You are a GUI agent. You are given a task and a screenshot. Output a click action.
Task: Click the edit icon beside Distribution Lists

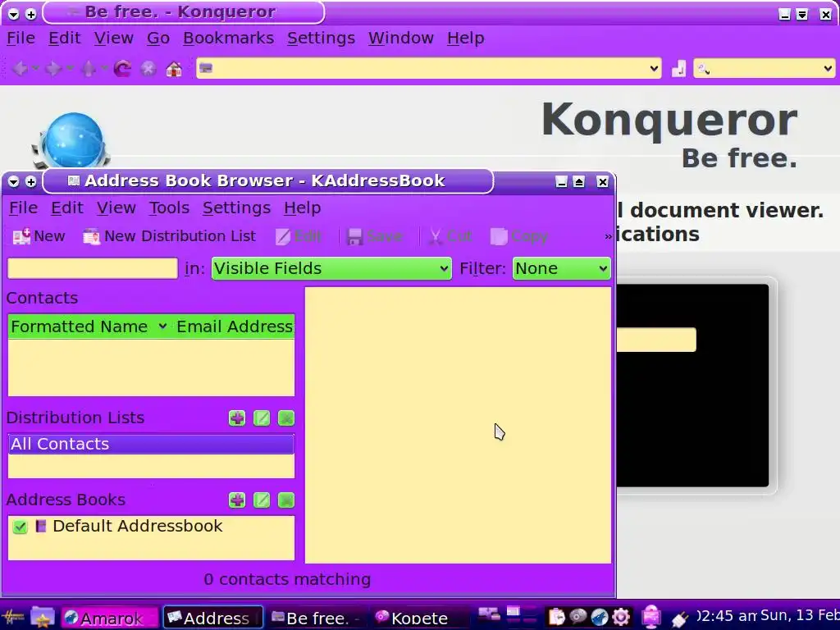click(x=262, y=418)
